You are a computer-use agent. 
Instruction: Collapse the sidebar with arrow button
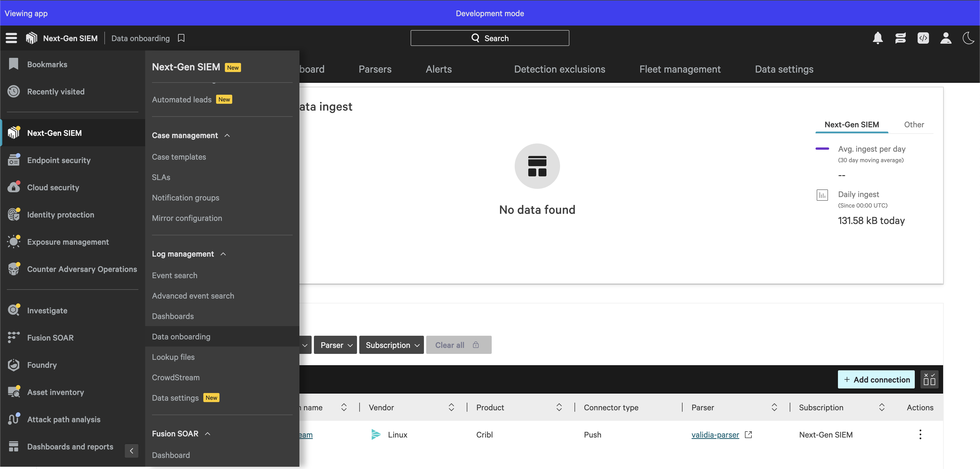[x=131, y=451]
